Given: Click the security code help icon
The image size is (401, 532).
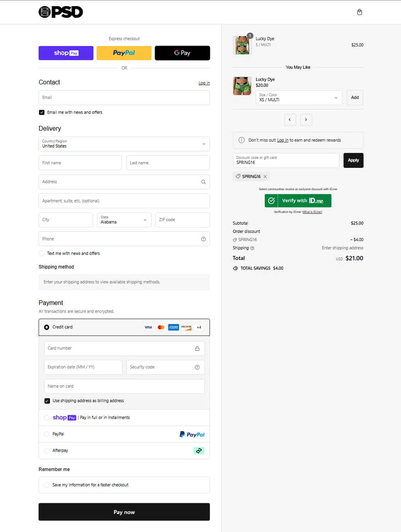Looking at the screenshot, I should 197,367.
